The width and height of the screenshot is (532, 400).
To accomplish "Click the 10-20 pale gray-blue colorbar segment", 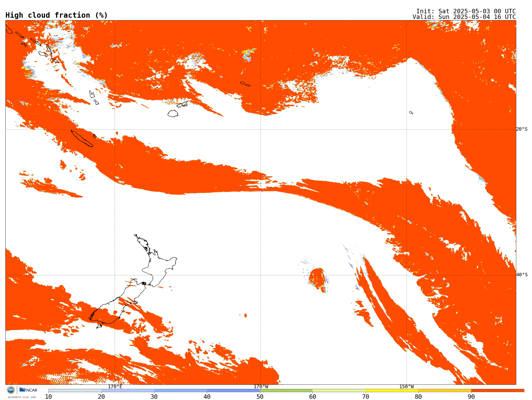I will [75, 391].
